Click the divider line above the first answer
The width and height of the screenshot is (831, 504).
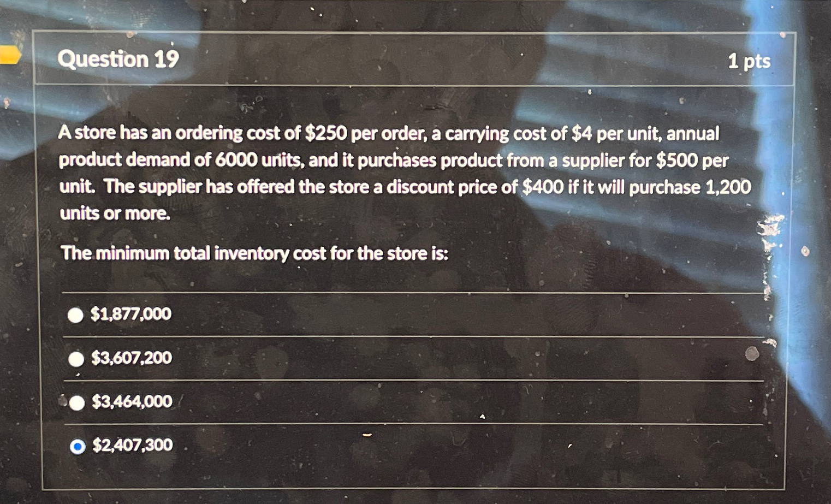[415, 291]
